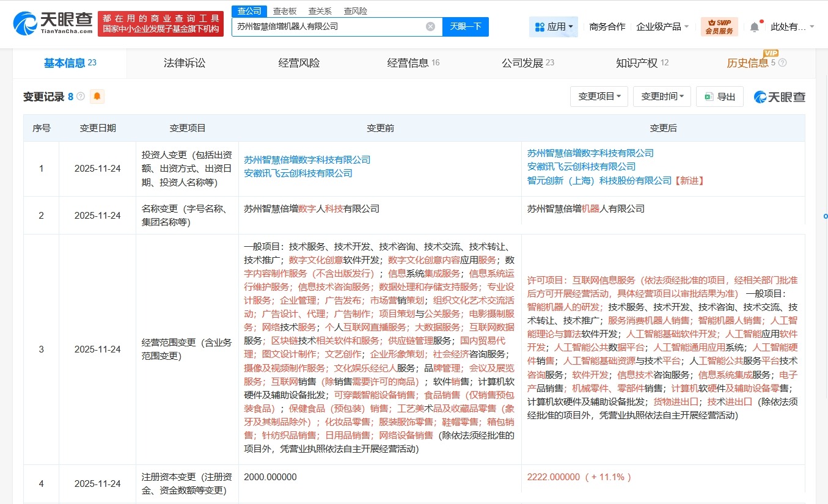Open the 变更时间 dropdown

point(662,96)
